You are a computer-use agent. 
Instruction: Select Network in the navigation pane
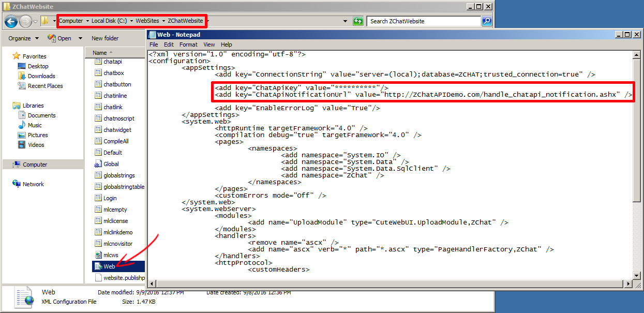(x=33, y=184)
